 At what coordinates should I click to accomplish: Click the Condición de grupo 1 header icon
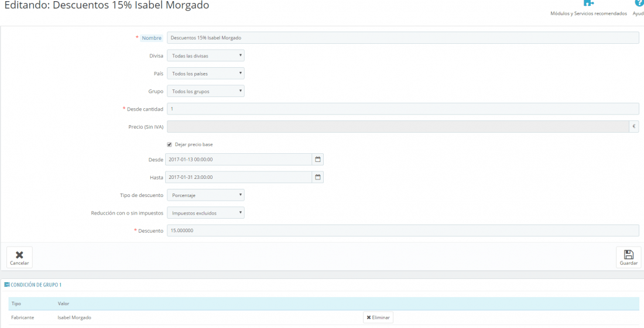[7, 285]
